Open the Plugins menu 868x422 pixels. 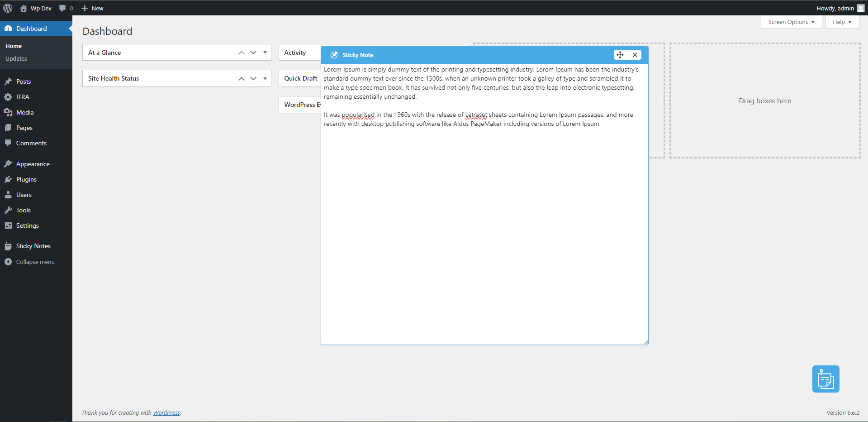coord(26,179)
